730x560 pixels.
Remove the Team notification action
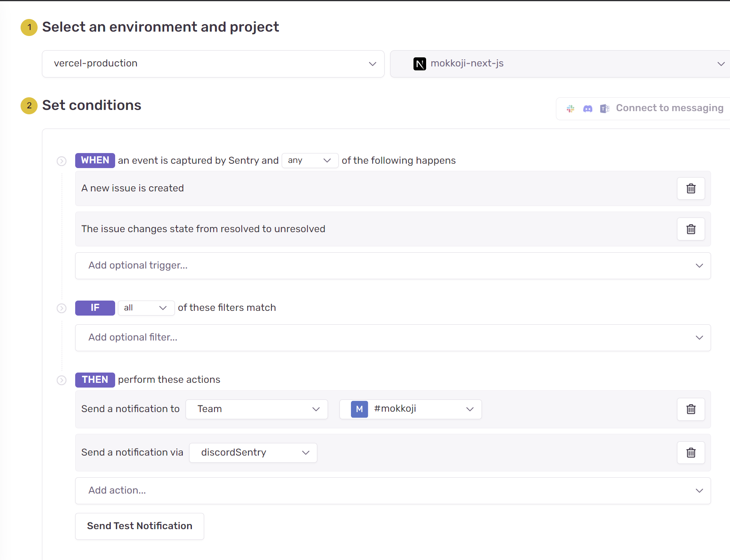click(691, 409)
